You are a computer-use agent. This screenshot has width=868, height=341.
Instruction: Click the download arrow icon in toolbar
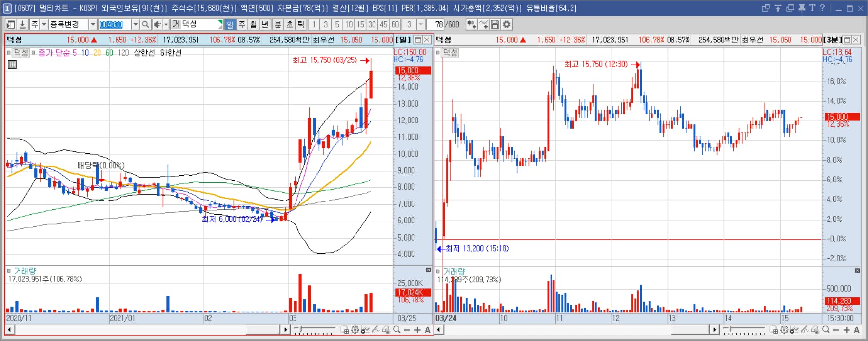click(x=22, y=24)
